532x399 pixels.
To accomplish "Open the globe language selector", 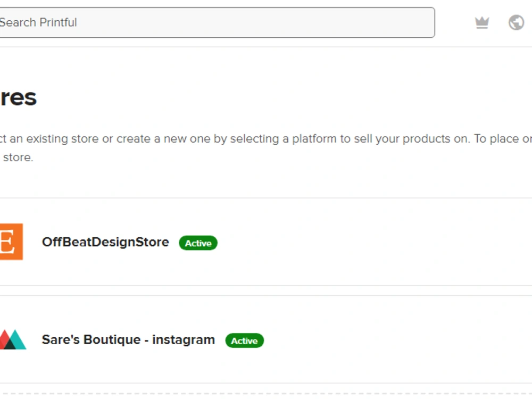I will point(516,23).
